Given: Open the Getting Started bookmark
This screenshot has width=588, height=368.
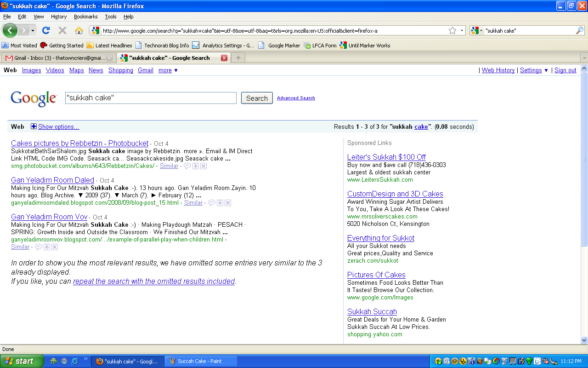Looking at the screenshot, I should (62, 46).
